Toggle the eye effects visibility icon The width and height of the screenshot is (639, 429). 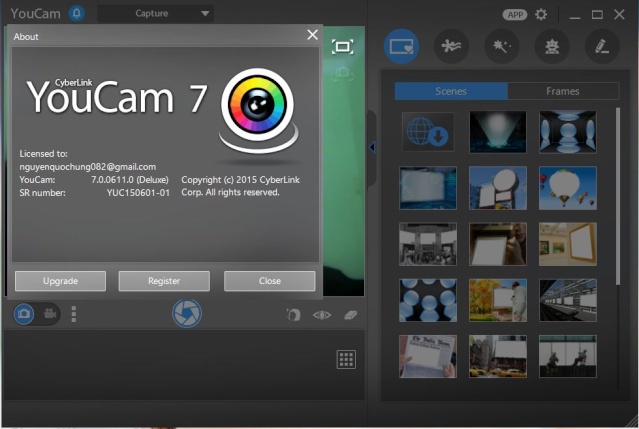pyautogui.click(x=322, y=315)
